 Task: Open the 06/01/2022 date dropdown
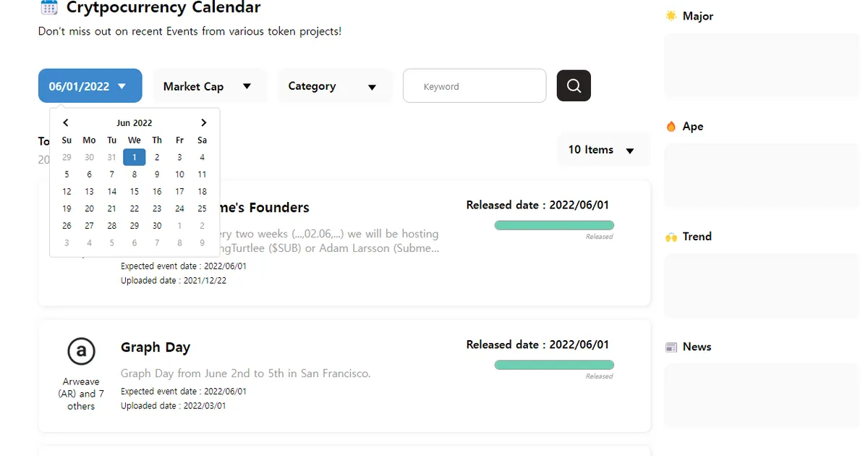pos(90,86)
